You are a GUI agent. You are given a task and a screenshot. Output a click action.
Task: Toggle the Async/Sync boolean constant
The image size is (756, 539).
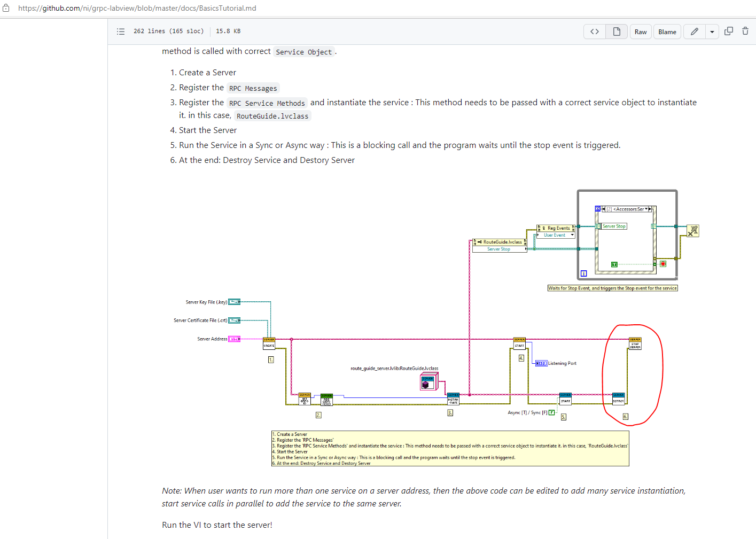551,412
